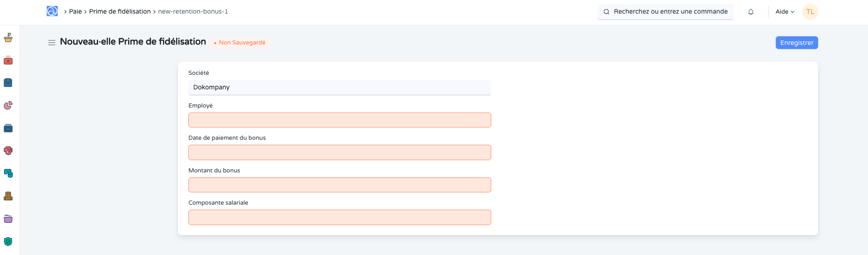Go to the Paie breadcrumb

(75, 11)
